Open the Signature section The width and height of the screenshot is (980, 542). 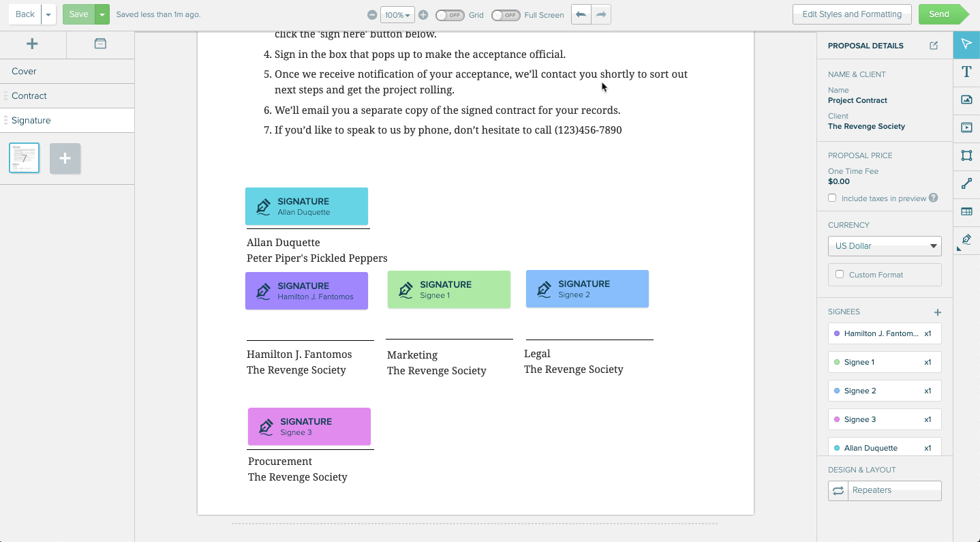pos(67,121)
